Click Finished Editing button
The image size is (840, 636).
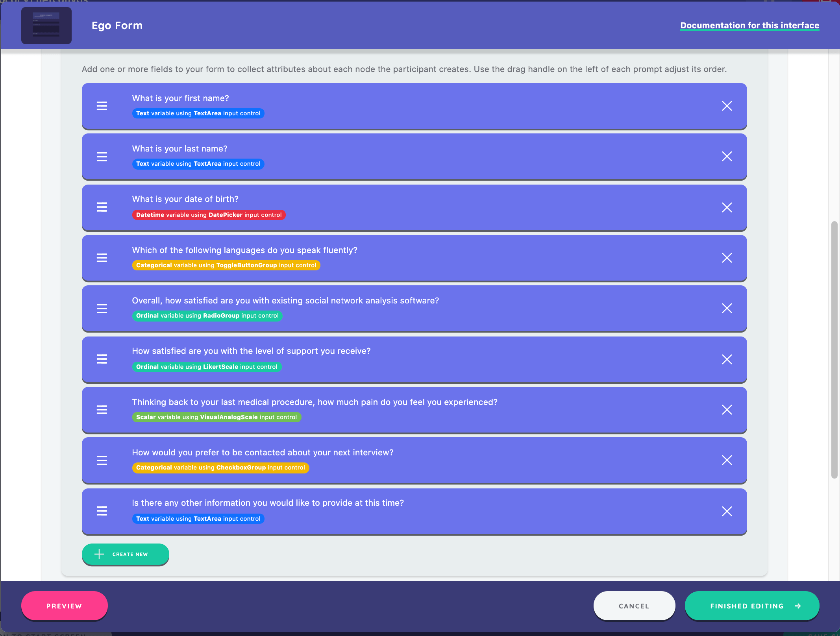[x=751, y=606]
